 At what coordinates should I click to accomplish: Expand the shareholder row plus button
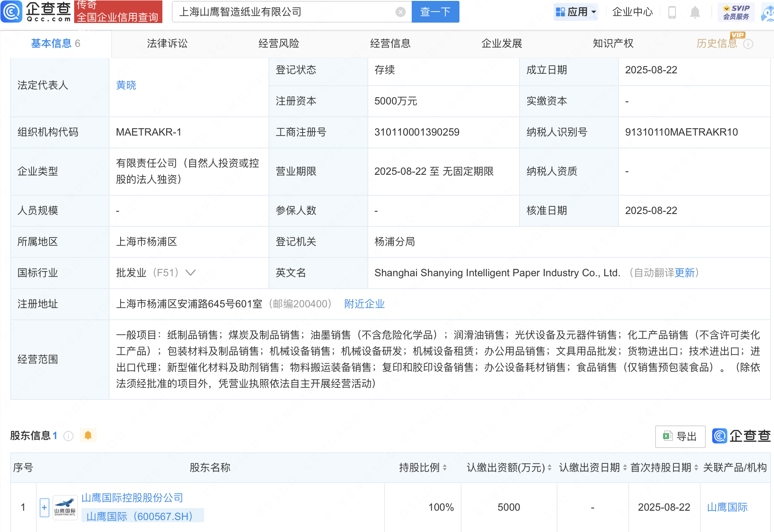point(44,507)
